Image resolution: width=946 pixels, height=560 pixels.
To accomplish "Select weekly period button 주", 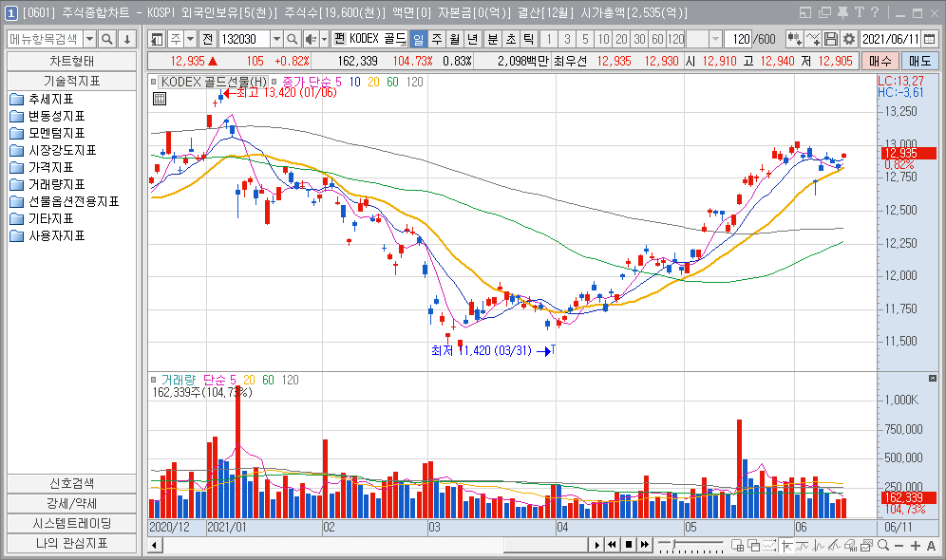I will pos(437,39).
